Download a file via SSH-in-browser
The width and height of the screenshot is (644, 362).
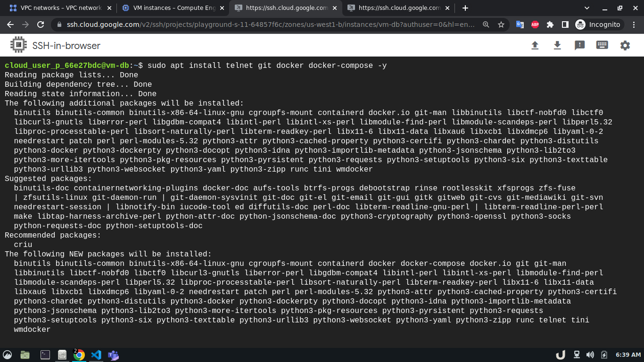tap(557, 45)
